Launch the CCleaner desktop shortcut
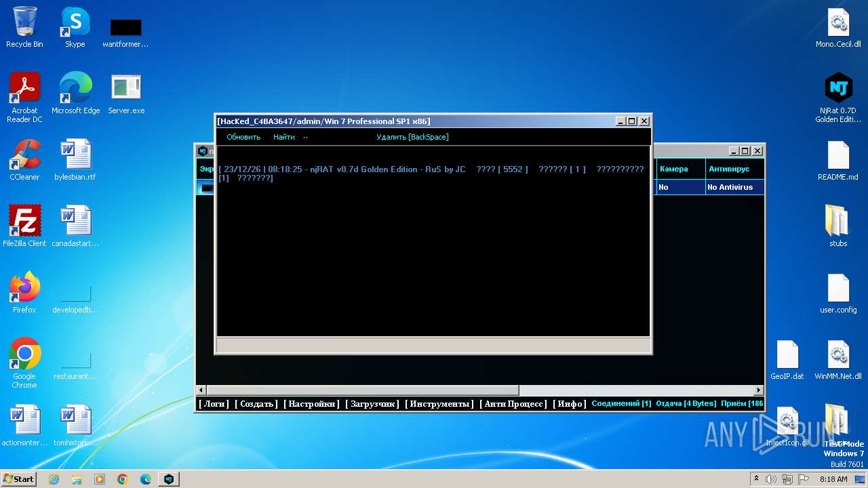The image size is (868, 488). click(24, 160)
